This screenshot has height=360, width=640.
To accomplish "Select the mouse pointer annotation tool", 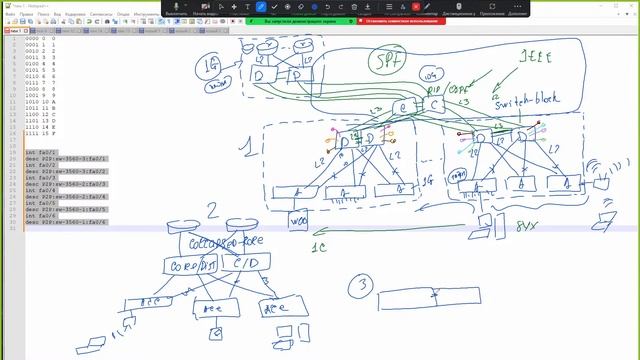I will pyautogui.click(x=221, y=7).
